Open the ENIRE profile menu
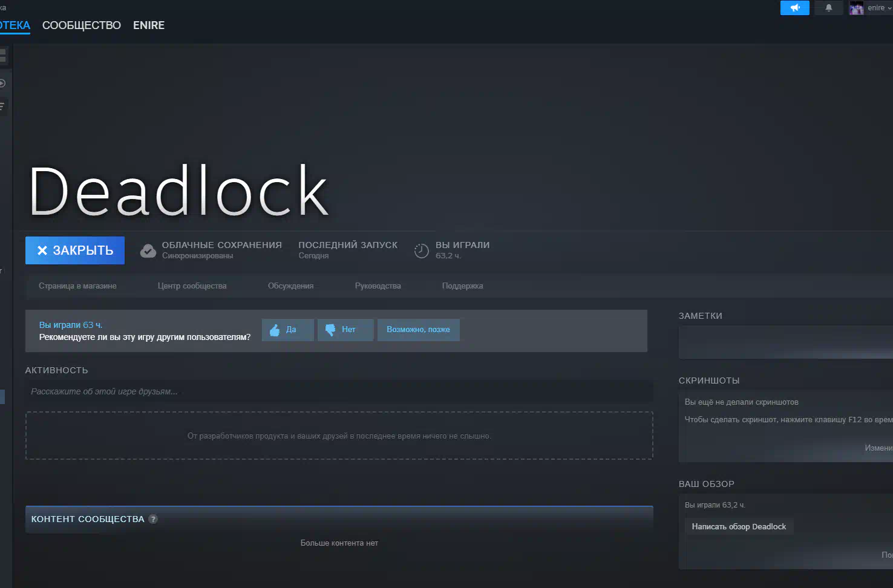Viewport: 893px width, 588px height. click(x=149, y=25)
